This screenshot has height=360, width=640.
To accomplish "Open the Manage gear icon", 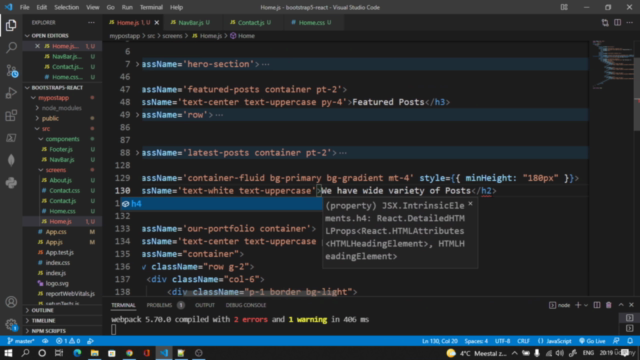I will [11, 324].
